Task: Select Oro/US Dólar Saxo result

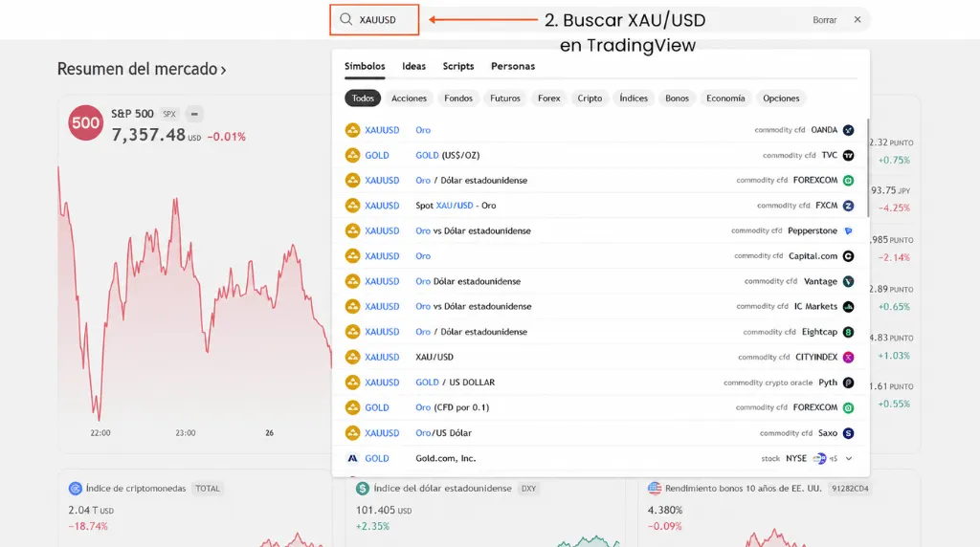Action: (600, 433)
